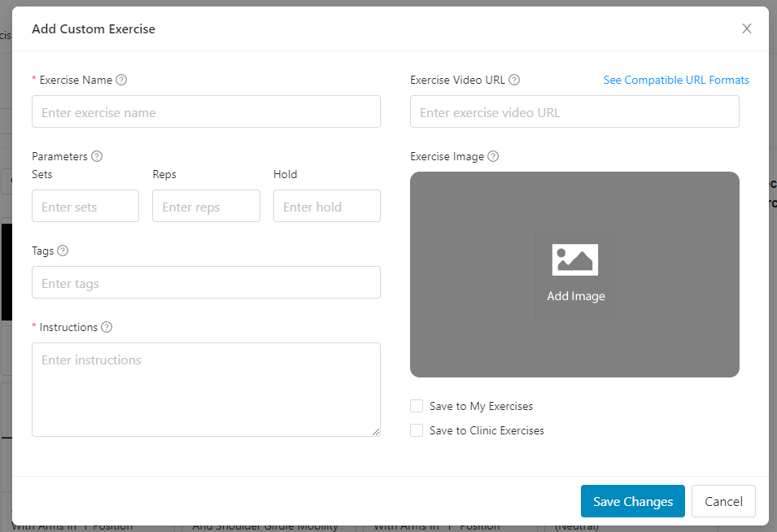The width and height of the screenshot is (777, 532).
Task: Click the help icon beside Tags label
Action: [63, 251]
